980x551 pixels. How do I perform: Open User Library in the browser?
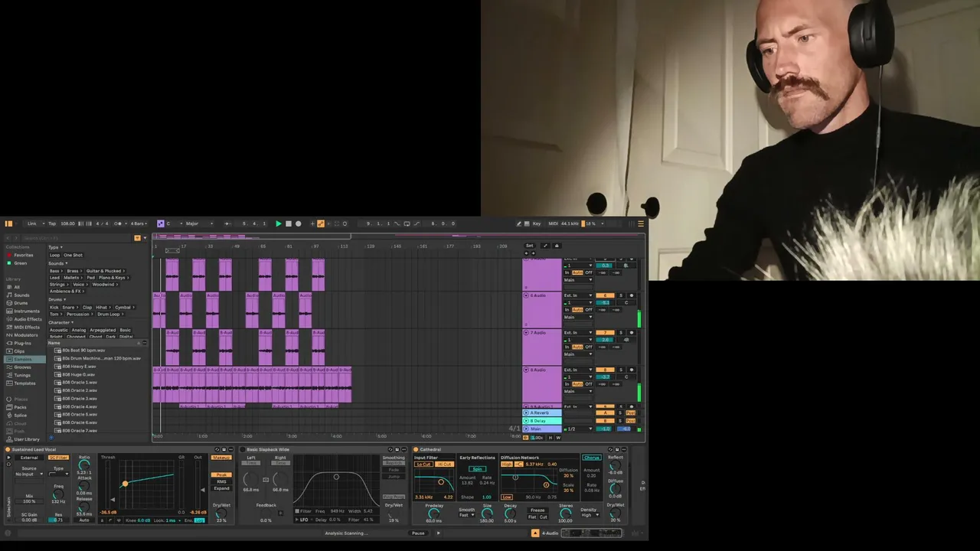coord(26,439)
